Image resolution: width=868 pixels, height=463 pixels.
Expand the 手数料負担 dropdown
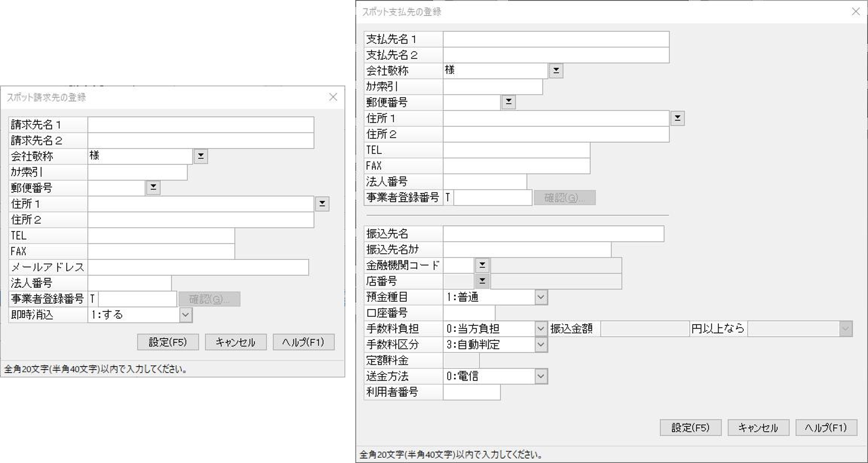coord(540,329)
